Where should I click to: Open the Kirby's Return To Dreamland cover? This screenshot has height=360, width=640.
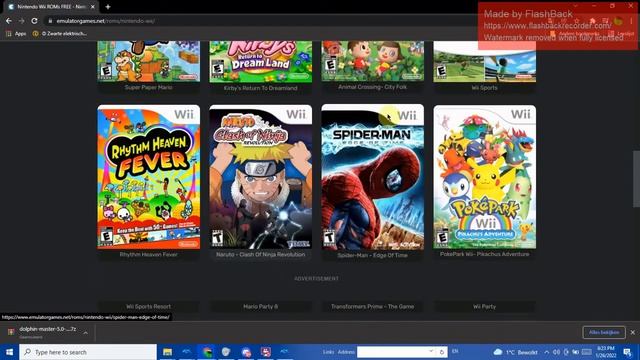point(260,61)
